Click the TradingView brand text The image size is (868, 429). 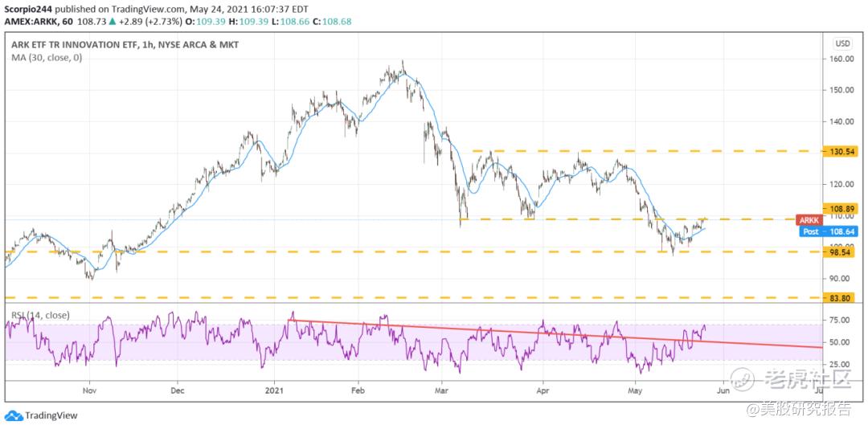tap(51, 415)
